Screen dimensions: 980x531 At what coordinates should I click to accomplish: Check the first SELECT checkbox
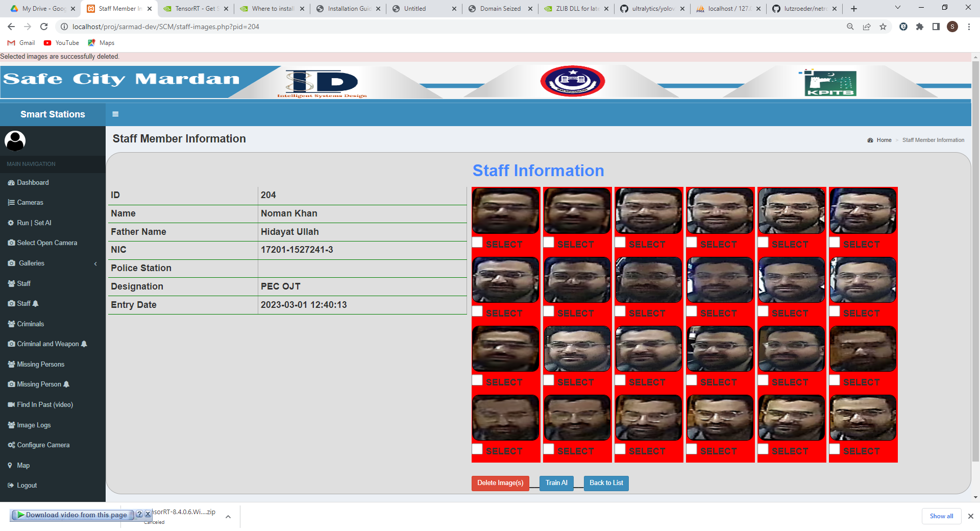[478, 242]
